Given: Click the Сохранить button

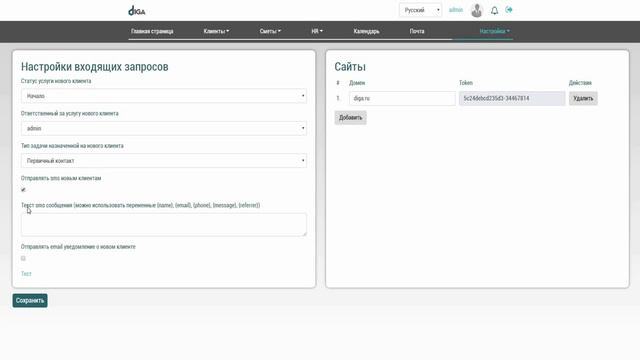Looking at the screenshot, I should coord(30,300).
